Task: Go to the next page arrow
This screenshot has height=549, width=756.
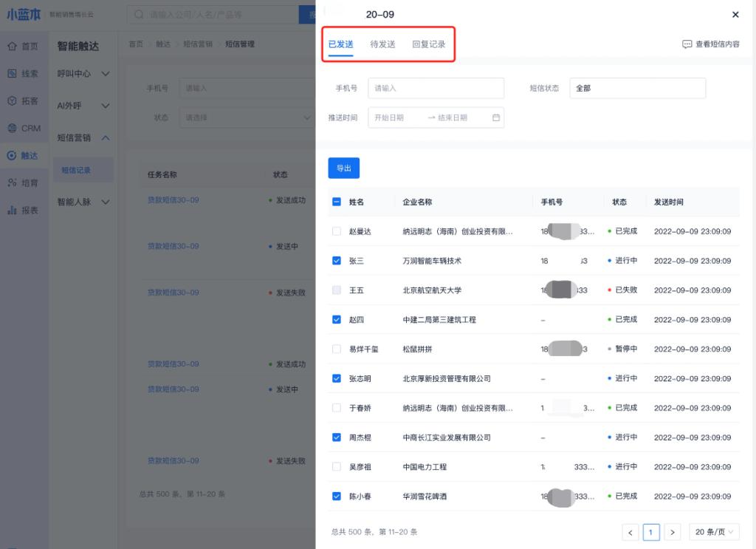Action: coord(672,532)
